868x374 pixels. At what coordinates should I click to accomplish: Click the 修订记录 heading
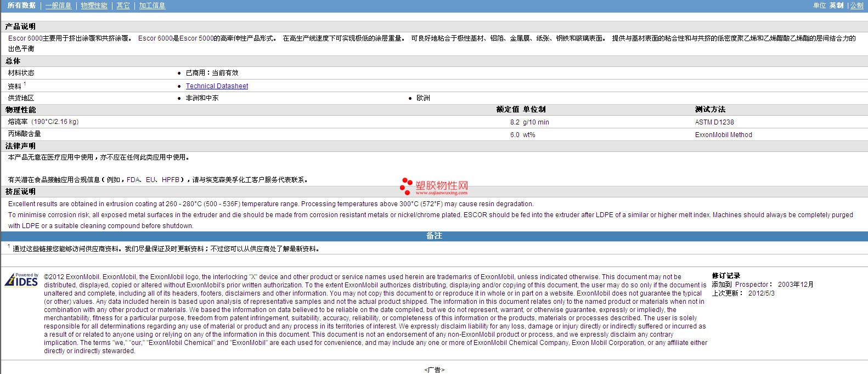click(726, 276)
